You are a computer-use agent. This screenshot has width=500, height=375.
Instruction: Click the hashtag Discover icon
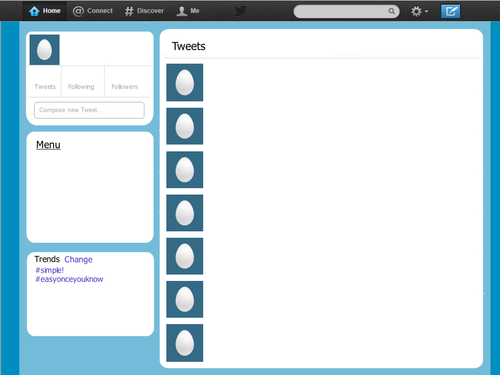[x=129, y=11]
